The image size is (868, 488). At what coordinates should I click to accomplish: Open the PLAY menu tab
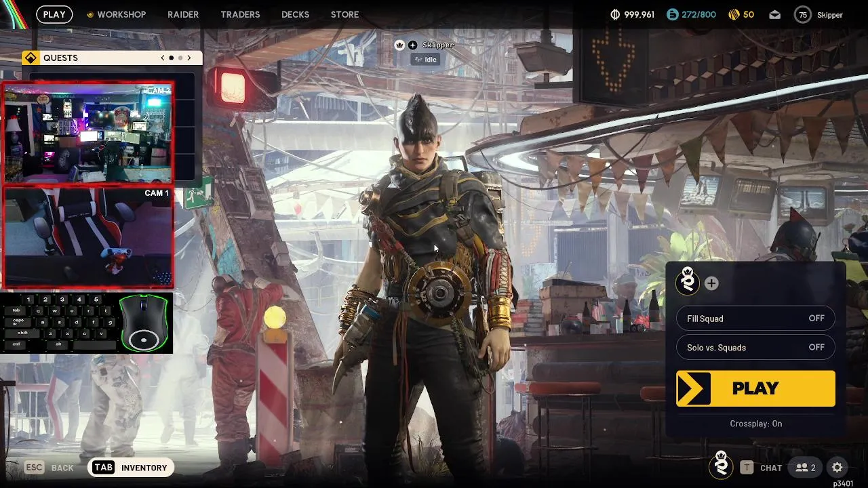click(54, 14)
